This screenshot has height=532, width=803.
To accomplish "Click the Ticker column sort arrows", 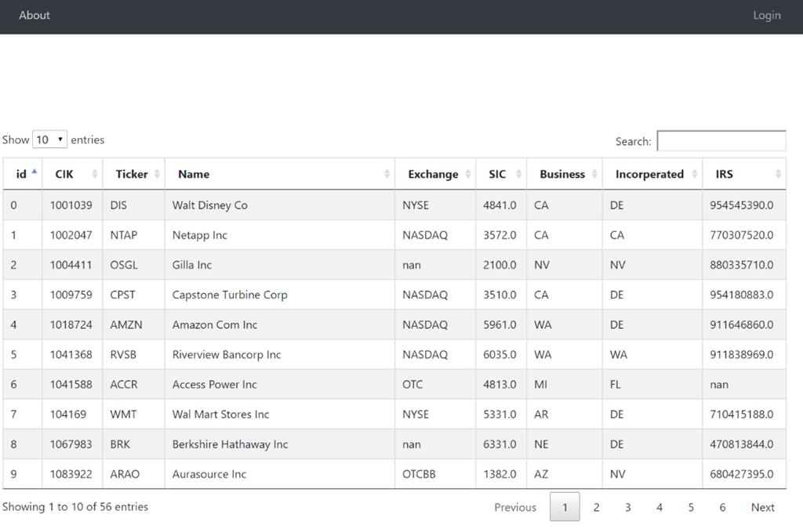I will click(157, 173).
